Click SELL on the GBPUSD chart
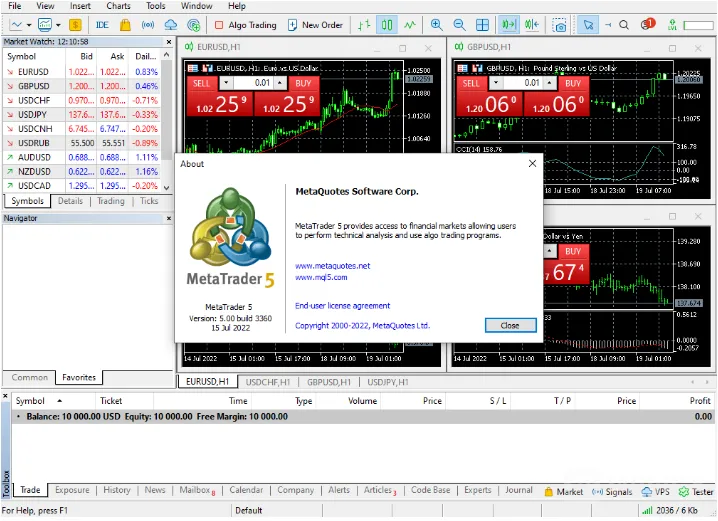 coord(471,83)
